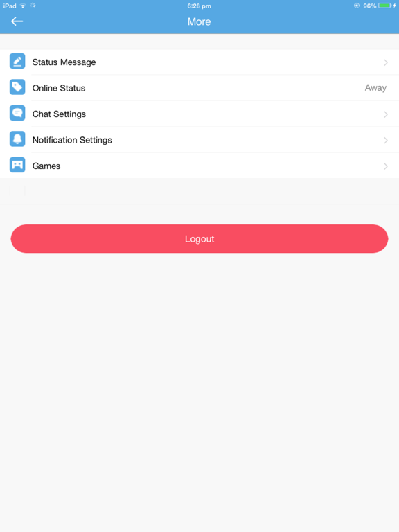This screenshot has height=532, width=399.
Task: Expand the Status Message chevron
Action: (386, 62)
